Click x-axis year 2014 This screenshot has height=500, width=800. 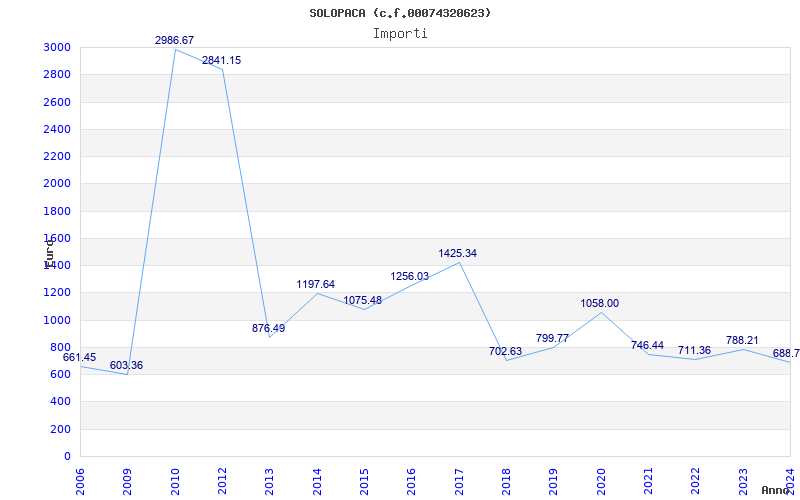pyautogui.click(x=317, y=482)
